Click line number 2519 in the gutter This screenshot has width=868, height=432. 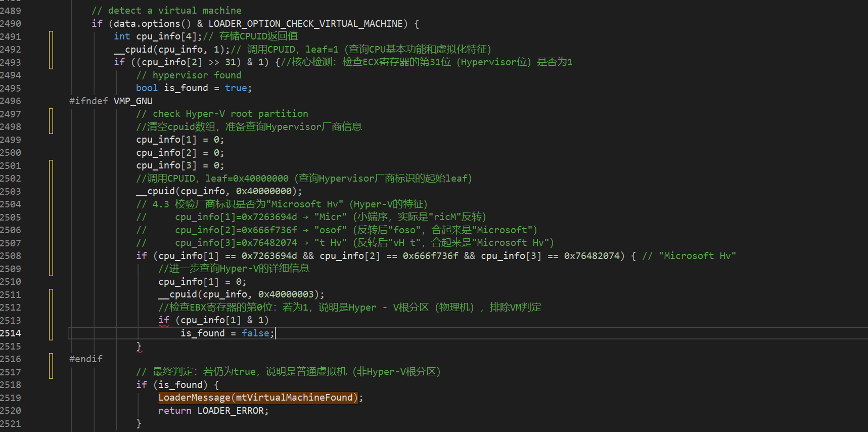[11, 398]
